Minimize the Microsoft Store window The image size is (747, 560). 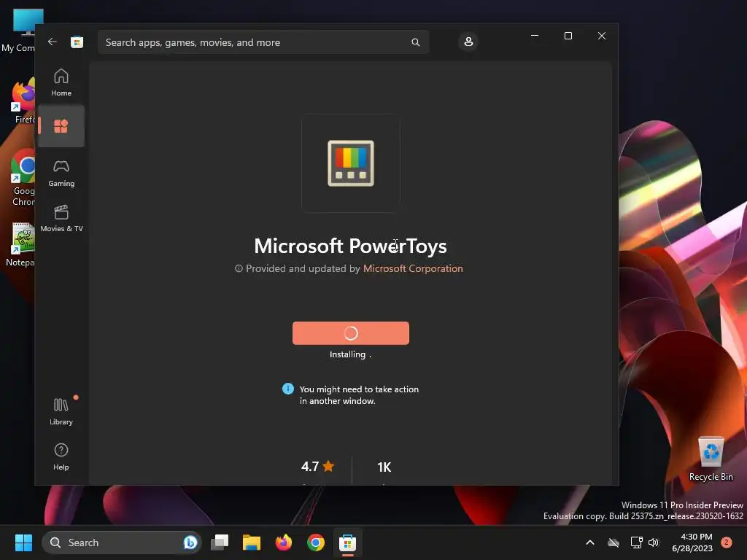[535, 36]
